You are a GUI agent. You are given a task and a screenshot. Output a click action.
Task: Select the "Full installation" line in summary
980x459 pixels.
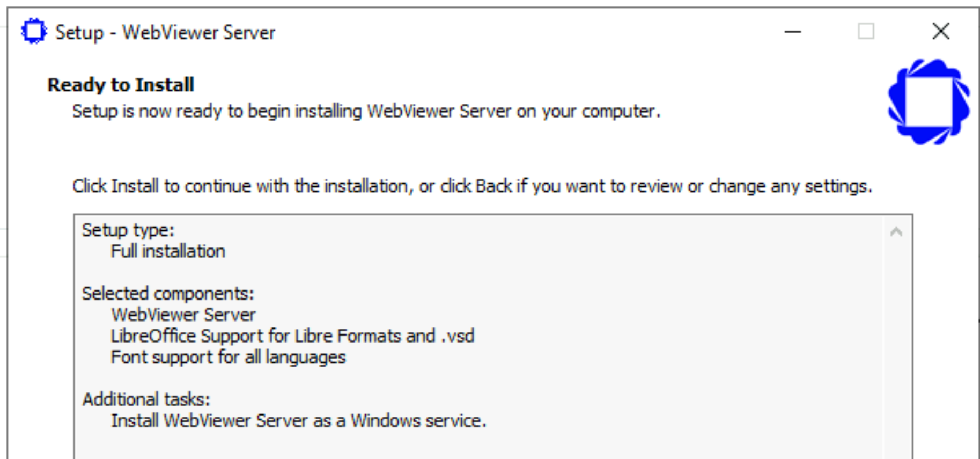coord(168,251)
